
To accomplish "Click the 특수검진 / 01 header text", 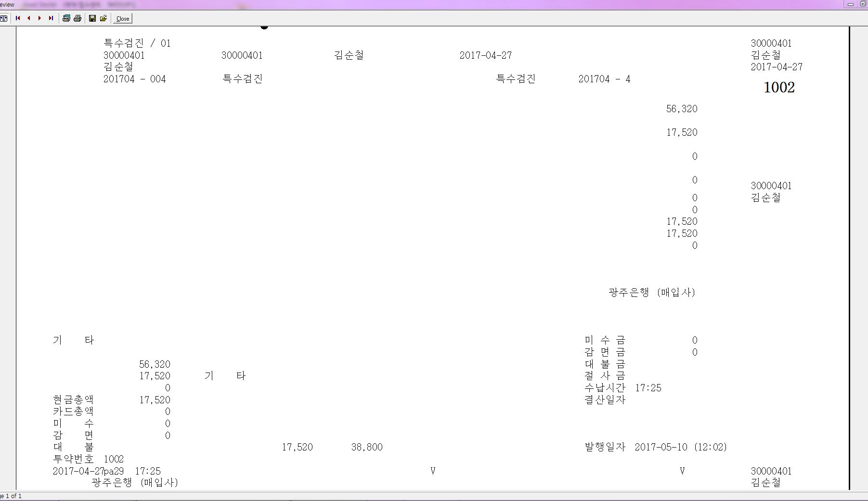I will pos(137,43).
